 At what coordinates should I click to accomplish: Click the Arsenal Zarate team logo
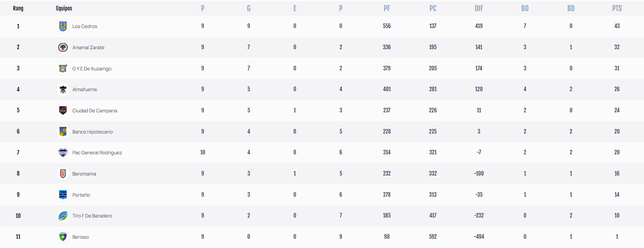coord(63,47)
